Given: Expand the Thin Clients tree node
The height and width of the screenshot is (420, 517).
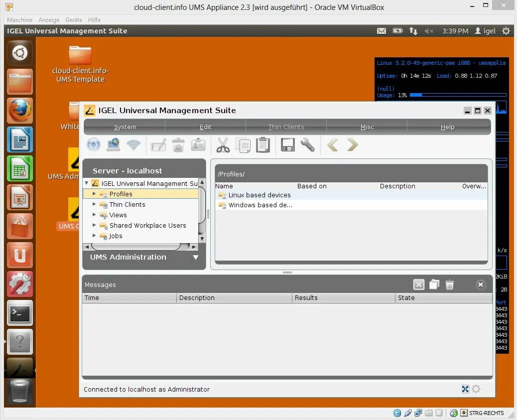Looking at the screenshot, I should (x=94, y=204).
